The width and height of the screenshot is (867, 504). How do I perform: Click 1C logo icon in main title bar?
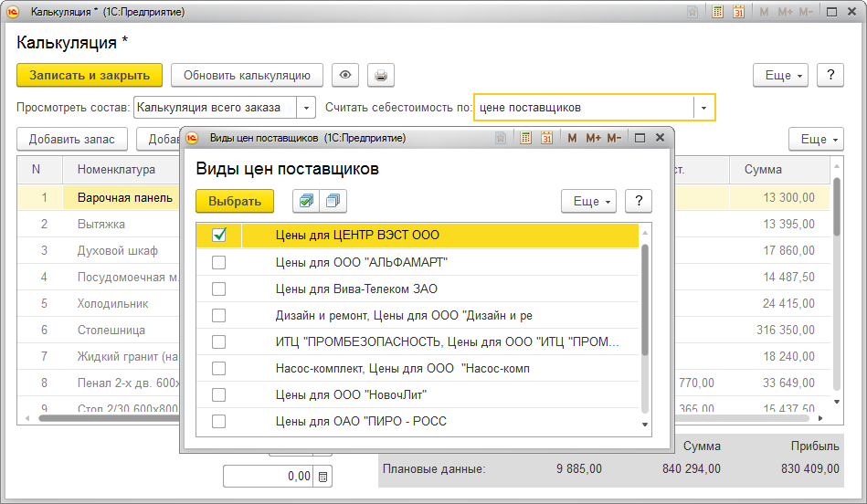pos(13,12)
